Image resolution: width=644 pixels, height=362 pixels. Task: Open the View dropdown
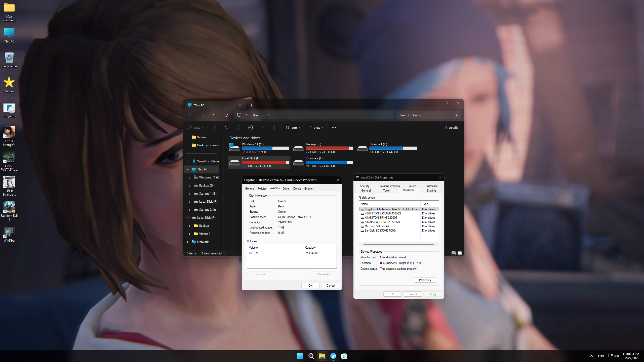coord(315,128)
